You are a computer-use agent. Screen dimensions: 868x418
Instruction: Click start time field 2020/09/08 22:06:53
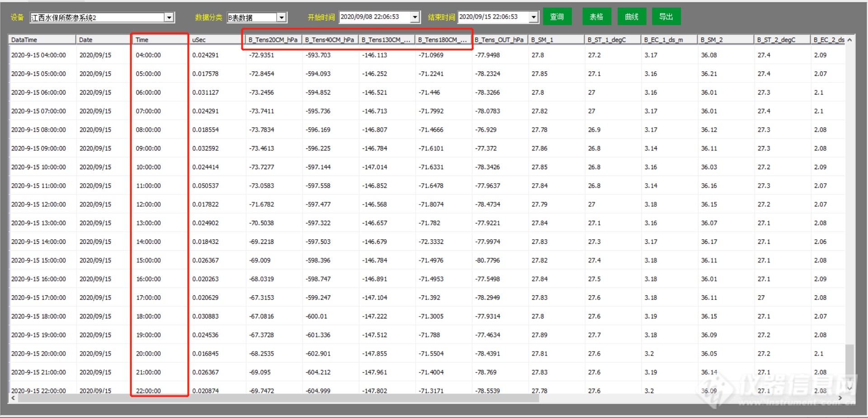(x=375, y=17)
